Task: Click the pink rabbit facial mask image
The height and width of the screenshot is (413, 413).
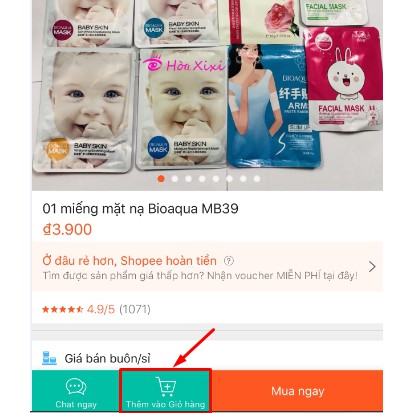Action: (344, 79)
